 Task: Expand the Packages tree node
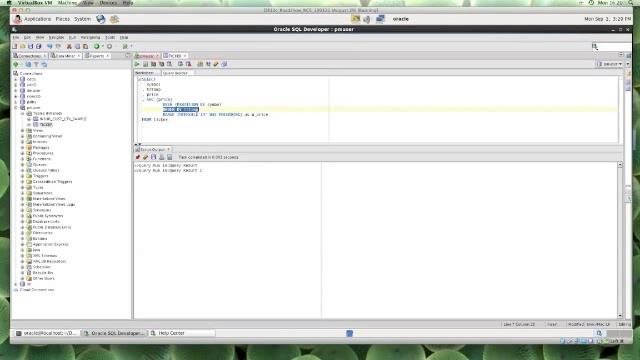(23, 147)
